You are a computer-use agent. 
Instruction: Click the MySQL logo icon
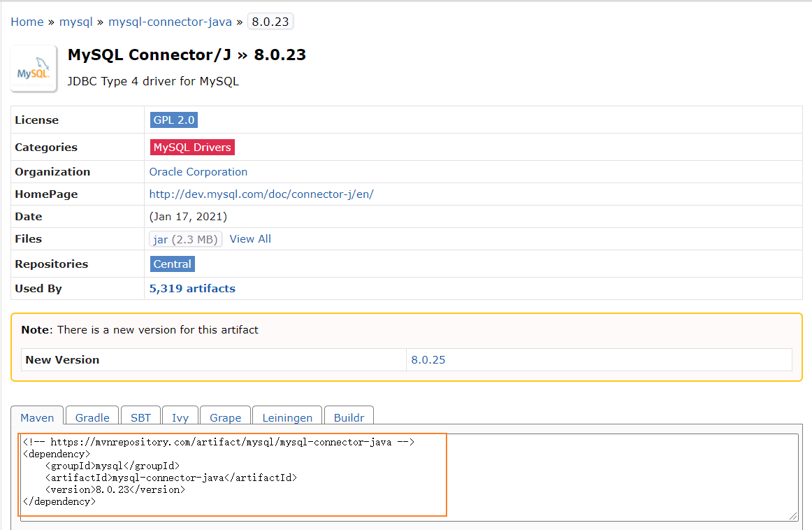[34, 69]
